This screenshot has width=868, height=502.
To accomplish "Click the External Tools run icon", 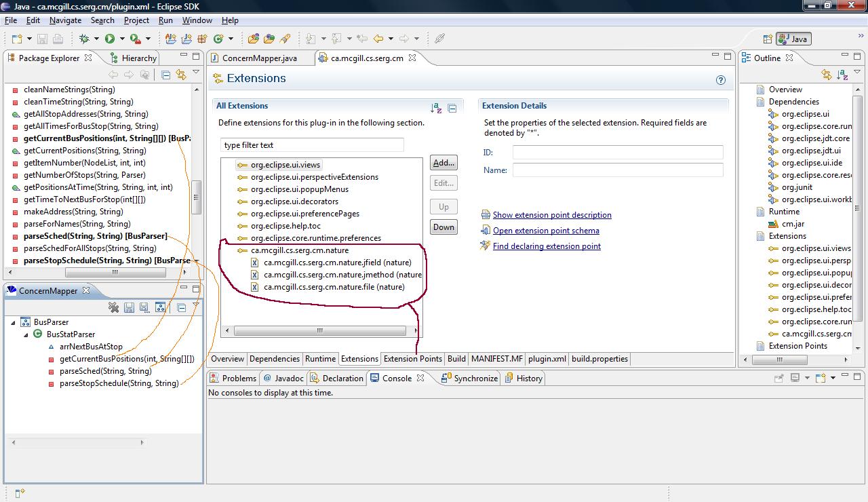I will 135,39.
